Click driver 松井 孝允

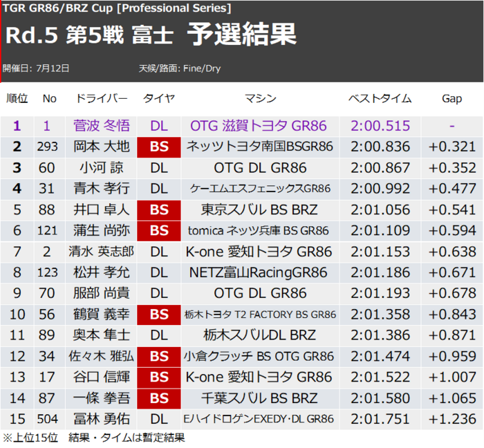pyautogui.click(x=102, y=273)
